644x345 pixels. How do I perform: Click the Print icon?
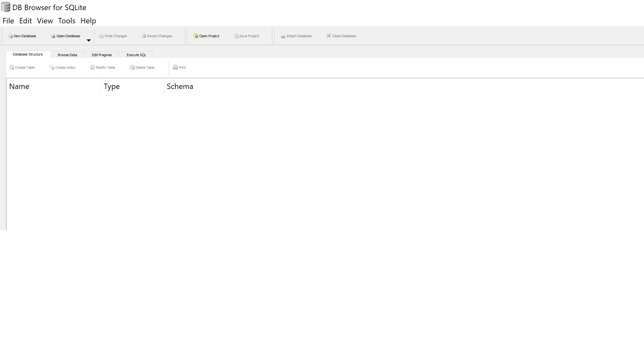pos(175,67)
